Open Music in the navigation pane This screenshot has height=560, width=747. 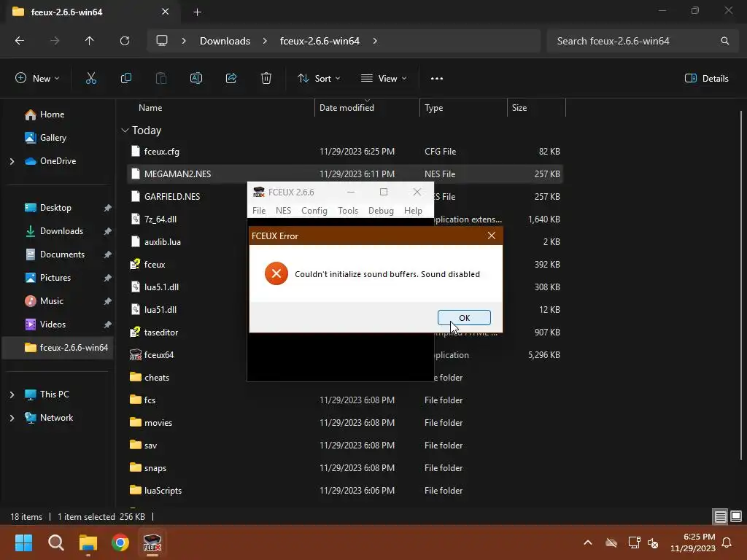(52, 301)
